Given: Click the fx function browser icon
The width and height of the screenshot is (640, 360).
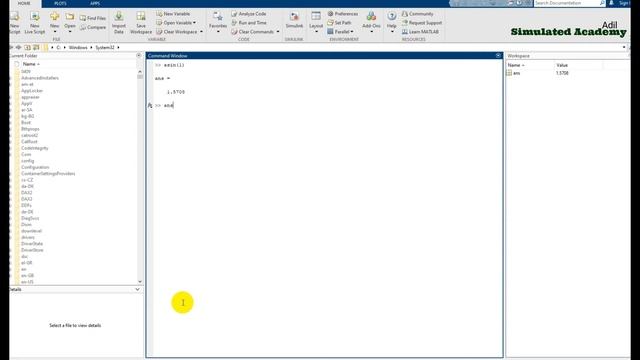Looking at the screenshot, I should [150, 106].
